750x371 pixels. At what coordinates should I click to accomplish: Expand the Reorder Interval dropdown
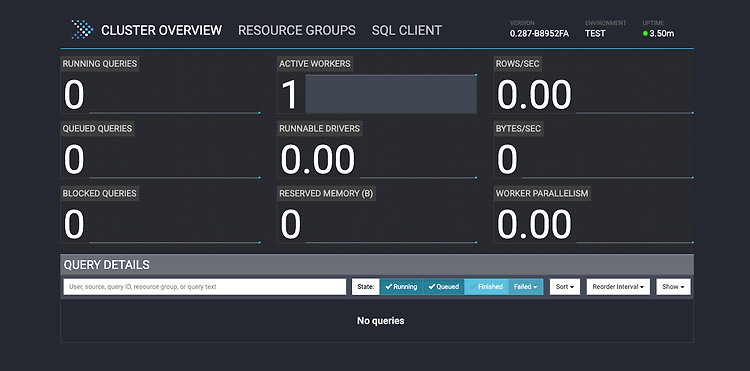(618, 287)
